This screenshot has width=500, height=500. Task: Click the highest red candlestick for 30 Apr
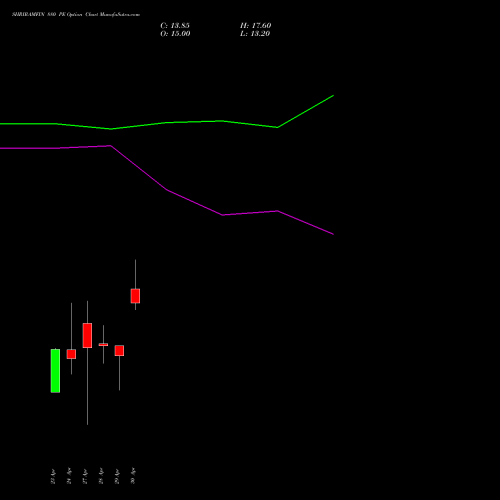click(x=135, y=296)
